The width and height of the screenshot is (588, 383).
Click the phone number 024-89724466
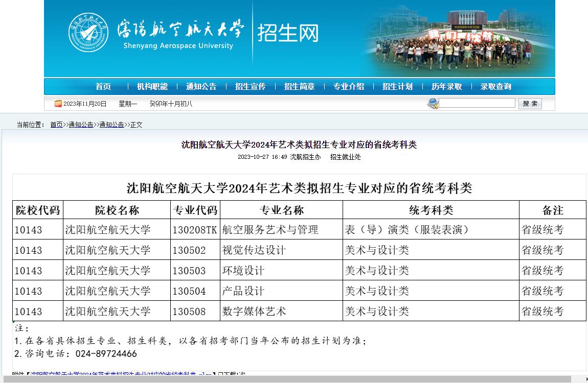pyautogui.click(x=106, y=353)
